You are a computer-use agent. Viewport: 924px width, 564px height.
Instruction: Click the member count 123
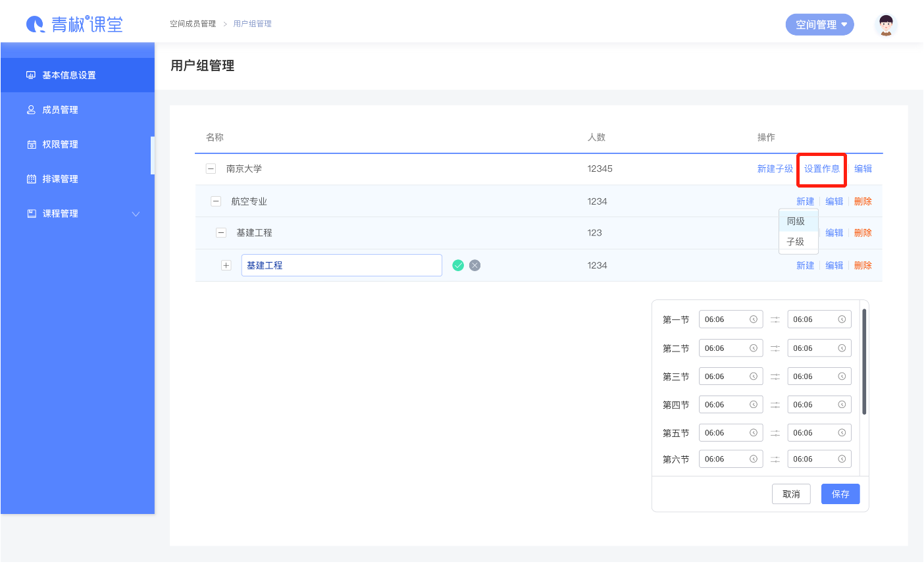tap(595, 232)
